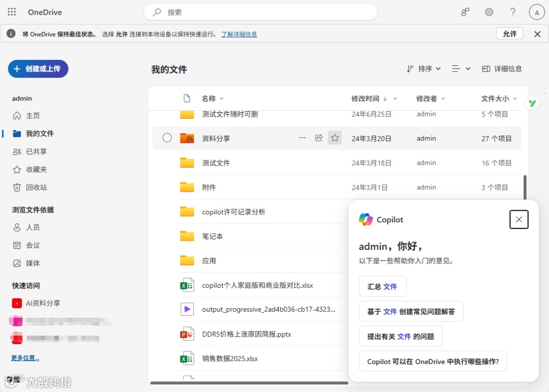Open the help question mark icon

tap(512, 12)
